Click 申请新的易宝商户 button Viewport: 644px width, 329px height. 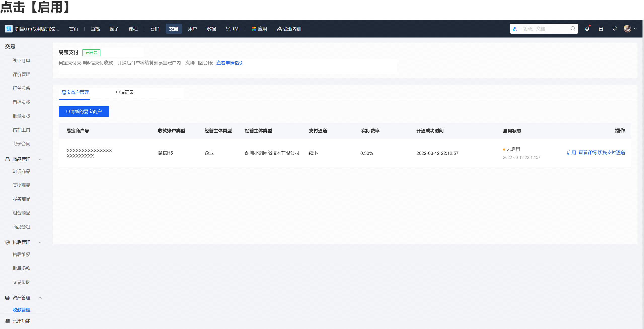click(84, 112)
